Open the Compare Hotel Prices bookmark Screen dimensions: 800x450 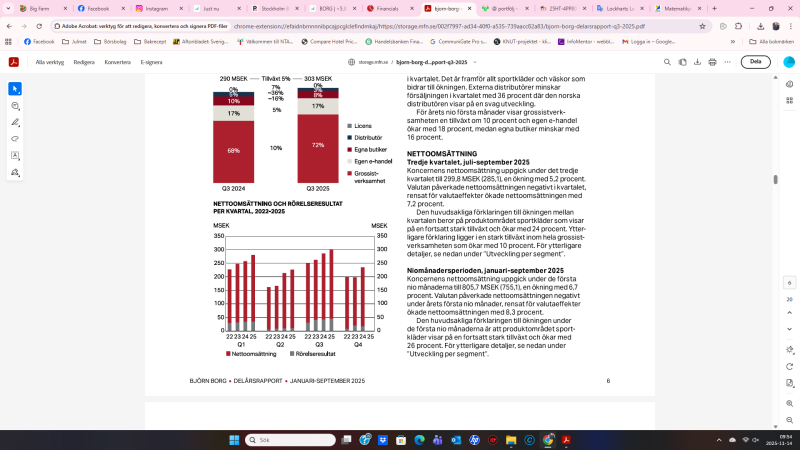point(329,42)
